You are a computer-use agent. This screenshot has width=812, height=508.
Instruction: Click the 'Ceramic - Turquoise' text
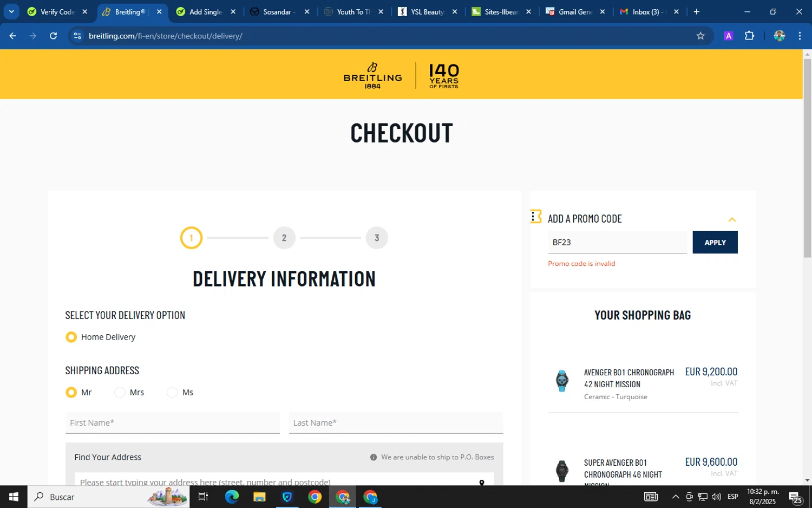point(615,397)
